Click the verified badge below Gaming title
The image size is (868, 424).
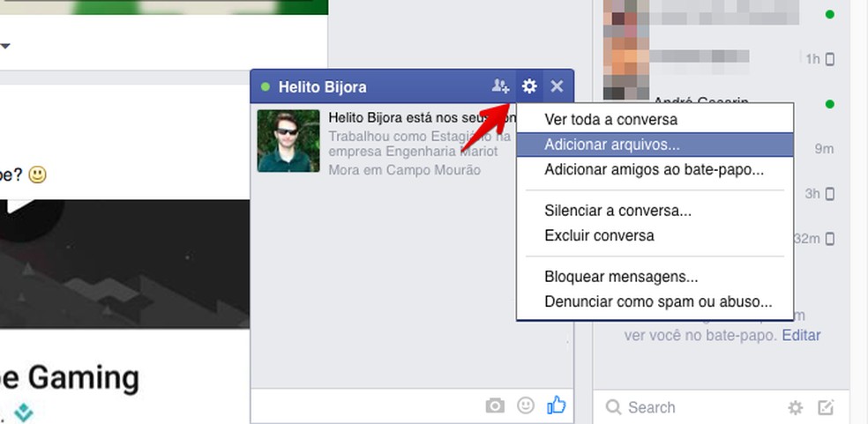point(23,413)
